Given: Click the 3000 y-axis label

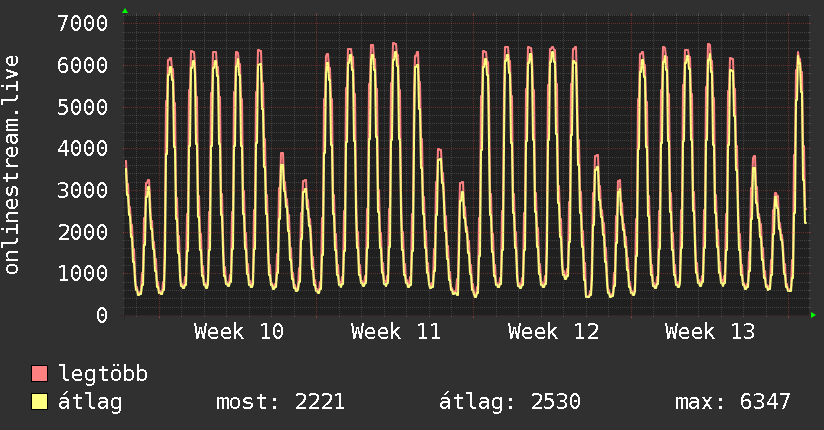Looking at the screenshot, I should tap(83, 190).
